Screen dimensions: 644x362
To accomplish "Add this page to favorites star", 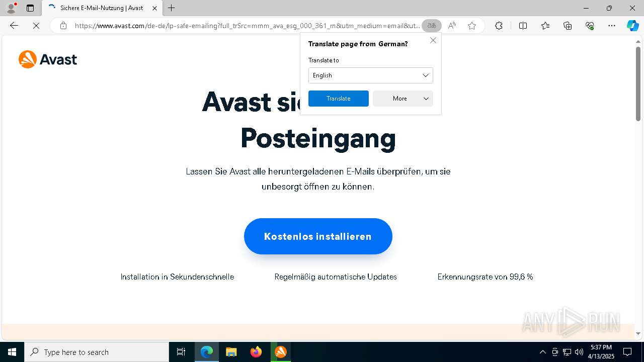I will coord(472,26).
